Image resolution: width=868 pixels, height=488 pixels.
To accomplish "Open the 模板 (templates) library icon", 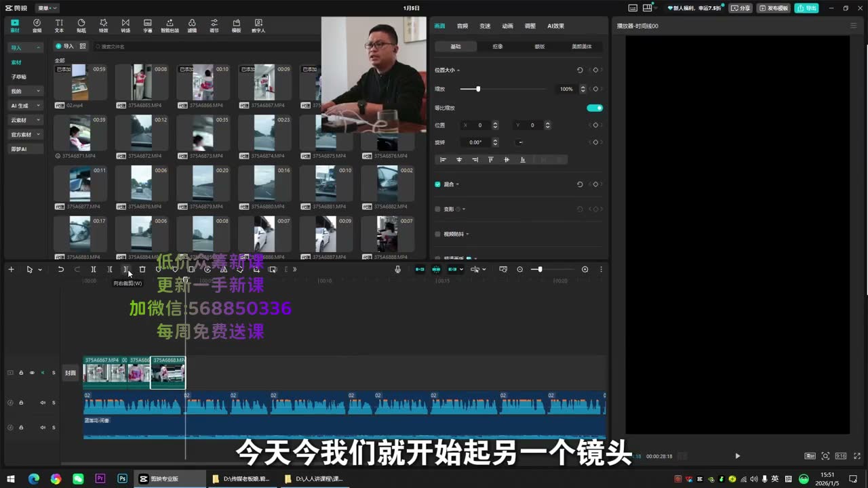I will [236, 26].
